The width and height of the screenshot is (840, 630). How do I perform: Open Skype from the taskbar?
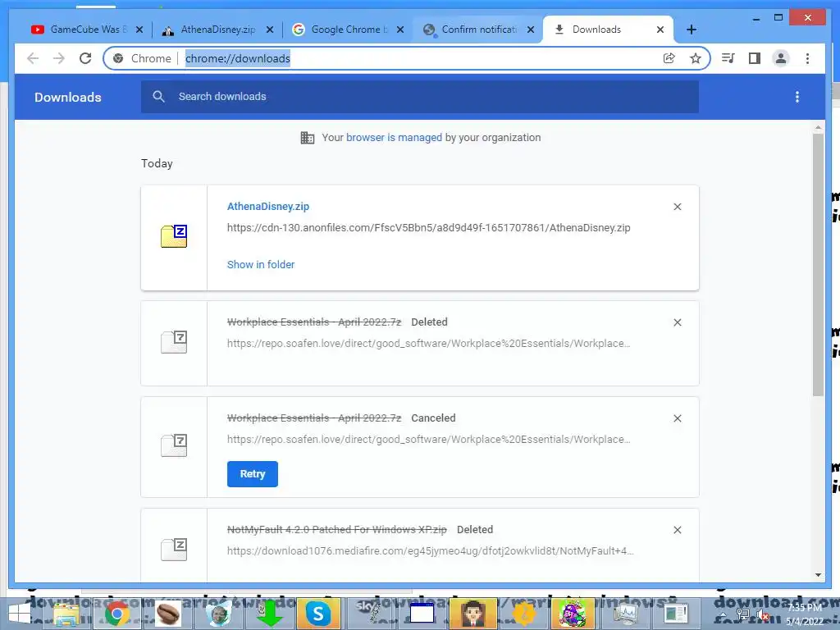click(x=318, y=614)
